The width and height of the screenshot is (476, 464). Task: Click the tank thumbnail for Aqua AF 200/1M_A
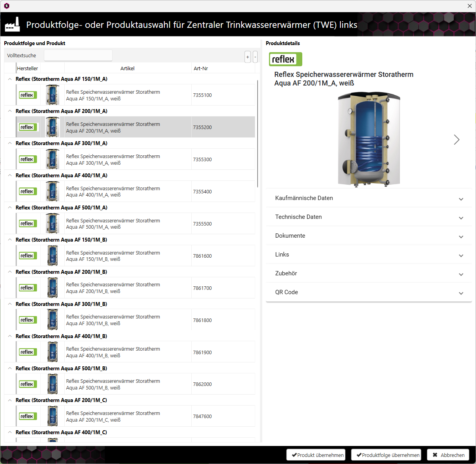[53, 127]
